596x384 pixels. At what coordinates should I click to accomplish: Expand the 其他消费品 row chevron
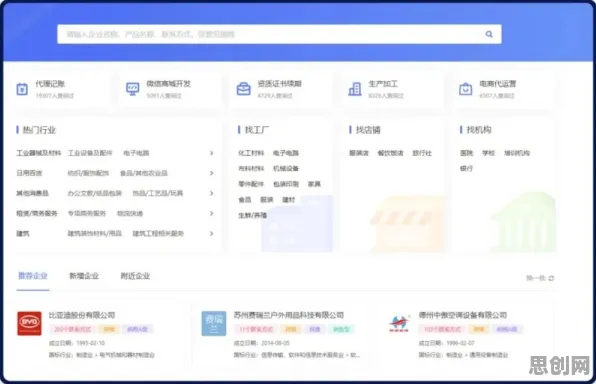pos(212,193)
